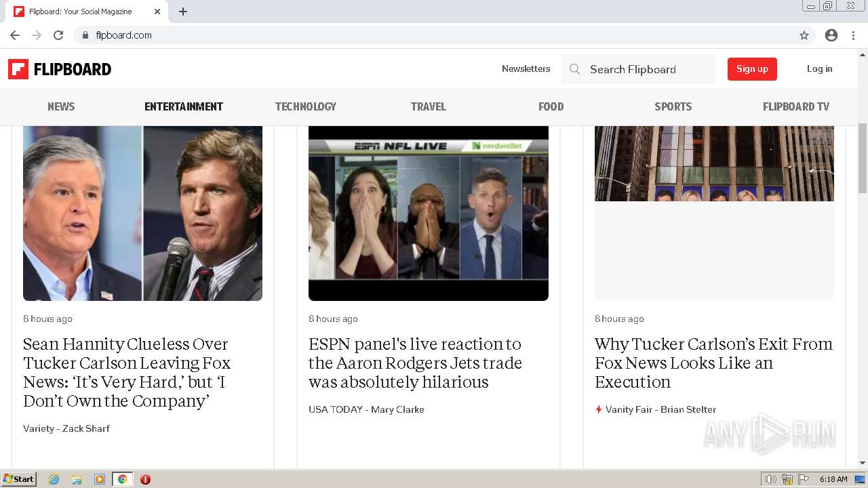Go back with browser back arrow
The image size is (868, 488).
click(15, 35)
